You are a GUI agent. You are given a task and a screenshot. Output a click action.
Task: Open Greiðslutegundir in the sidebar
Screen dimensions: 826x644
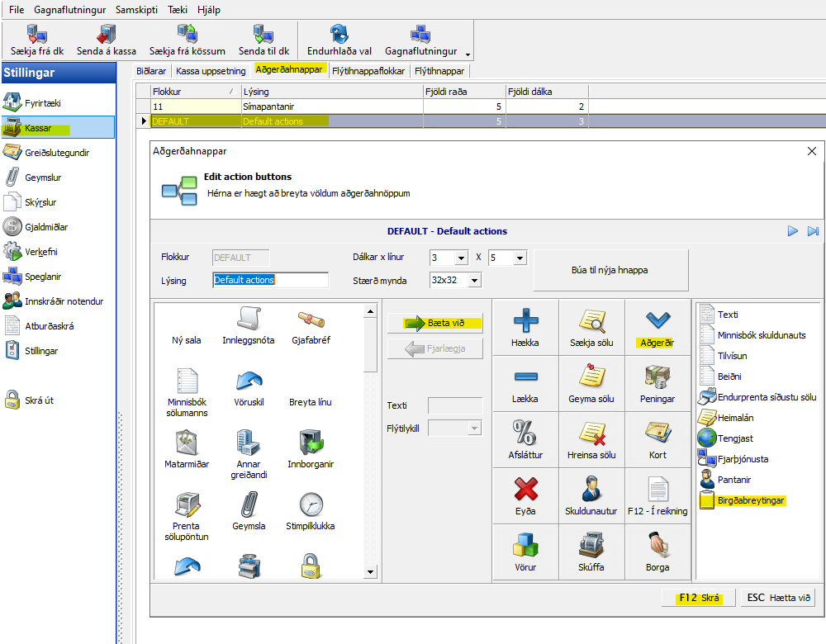tap(57, 153)
